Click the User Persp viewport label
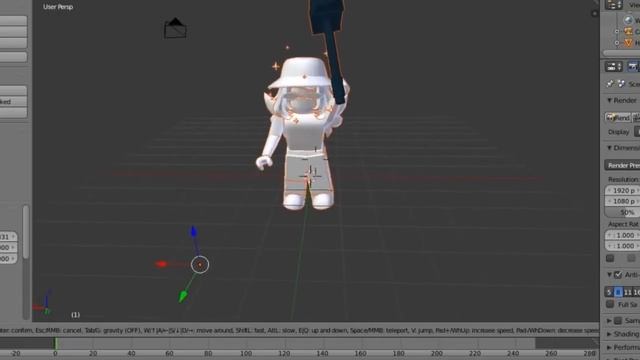Screen dimensions: 640x360 tap(58, 7)
